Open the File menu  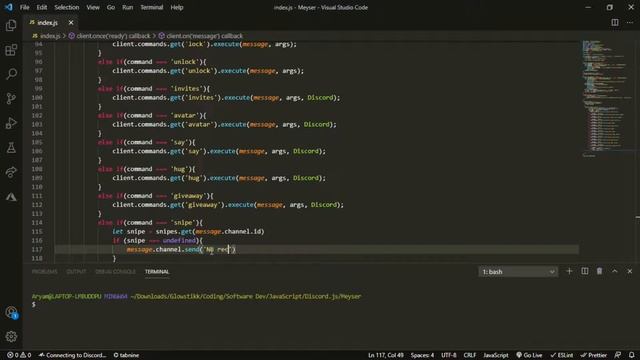pos(24,7)
